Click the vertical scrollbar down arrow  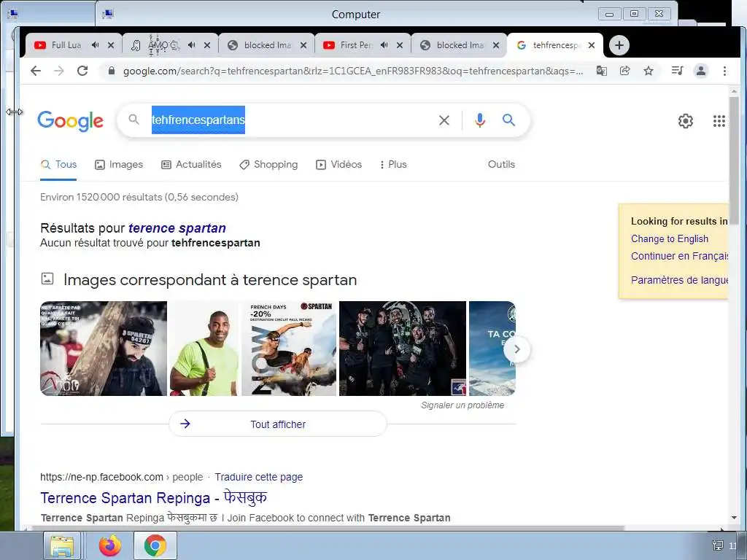click(x=734, y=518)
